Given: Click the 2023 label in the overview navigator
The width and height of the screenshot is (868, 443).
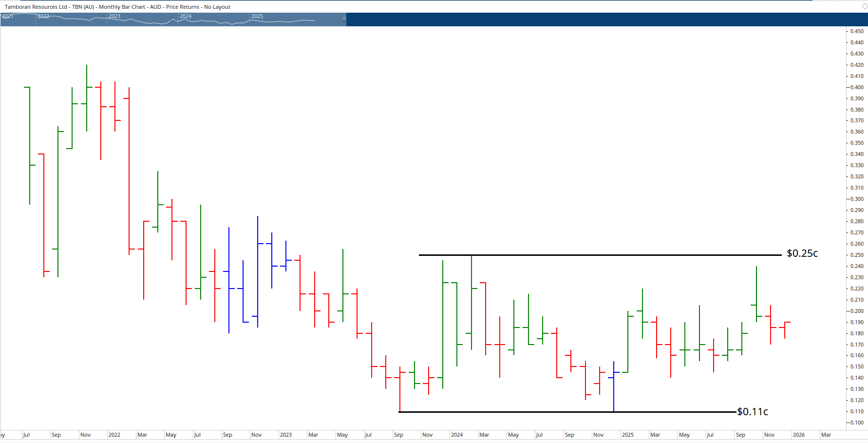Looking at the screenshot, I should click(x=114, y=16).
